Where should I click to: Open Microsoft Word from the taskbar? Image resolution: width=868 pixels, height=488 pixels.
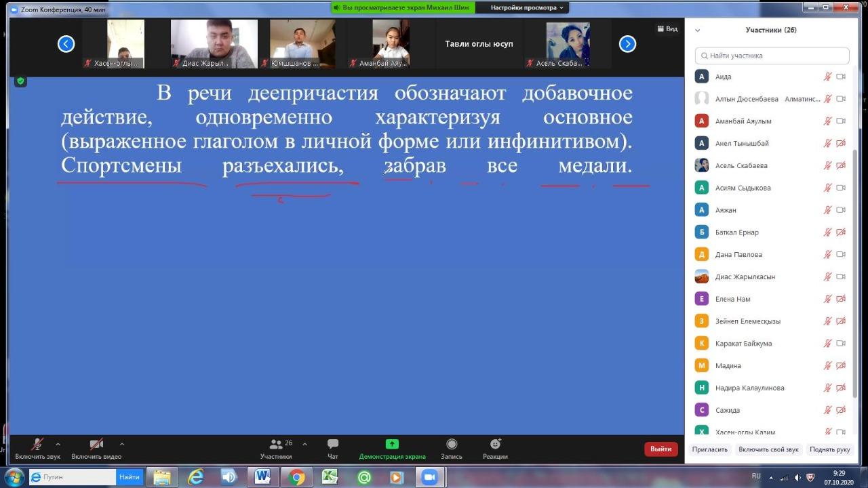(262, 477)
